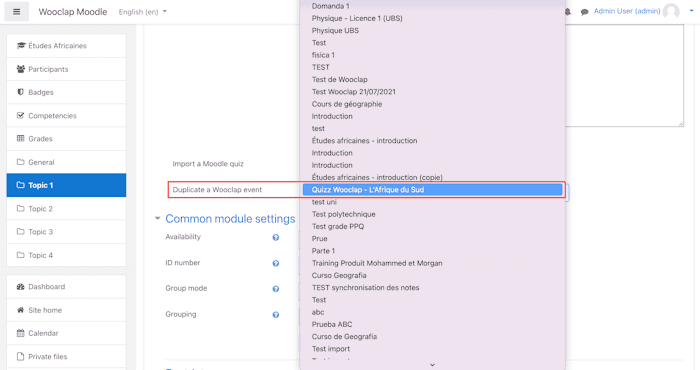Open the Études Africaines course page
700x370 pixels.
click(x=67, y=46)
